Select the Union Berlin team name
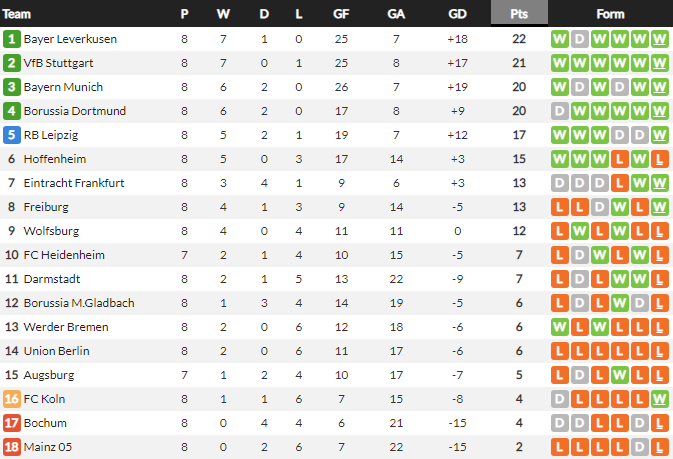This screenshot has width=673, height=459. [58, 351]
